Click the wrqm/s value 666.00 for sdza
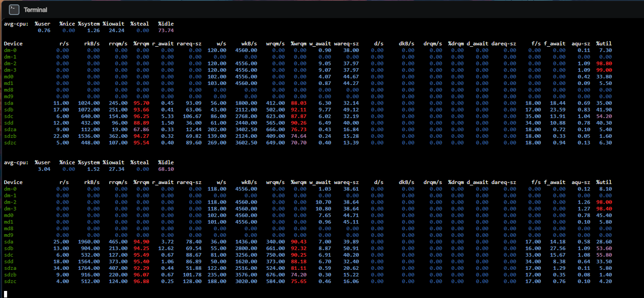 click(x=276, y=130)
